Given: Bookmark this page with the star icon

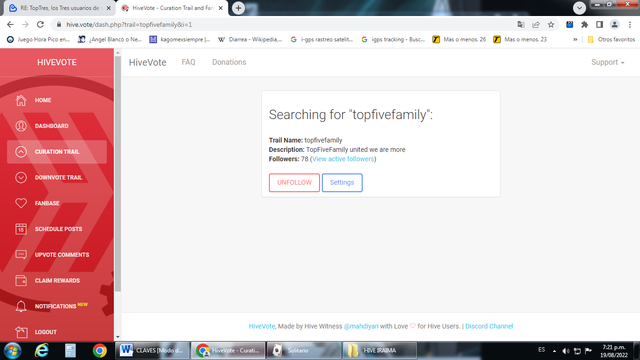Looking at the screenshot, I should (x=551, y=24).
